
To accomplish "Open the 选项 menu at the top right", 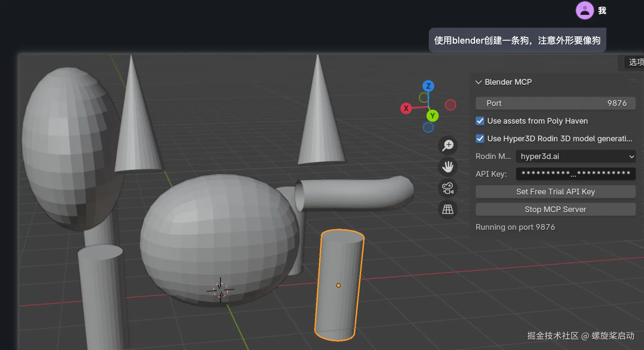I will (x=635, y=62).
